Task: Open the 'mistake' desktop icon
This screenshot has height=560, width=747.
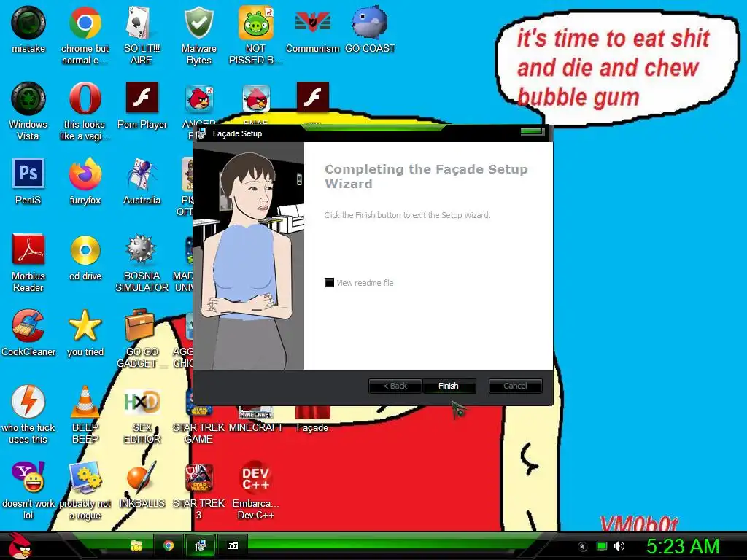Action: (28, 29)
